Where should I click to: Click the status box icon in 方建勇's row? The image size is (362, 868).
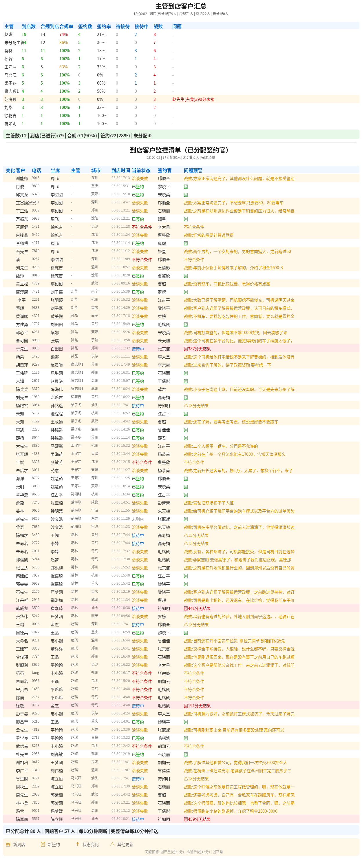(186, 324)
